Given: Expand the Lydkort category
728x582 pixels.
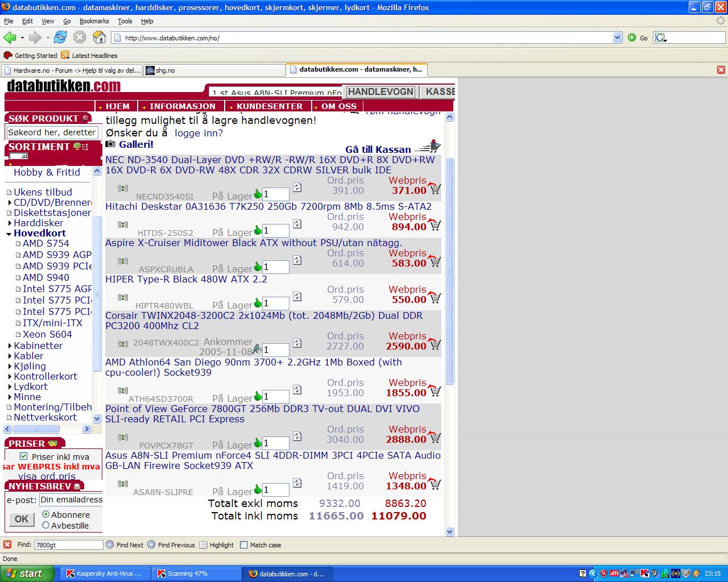Looking at the screenshot, I should [10, 386].
